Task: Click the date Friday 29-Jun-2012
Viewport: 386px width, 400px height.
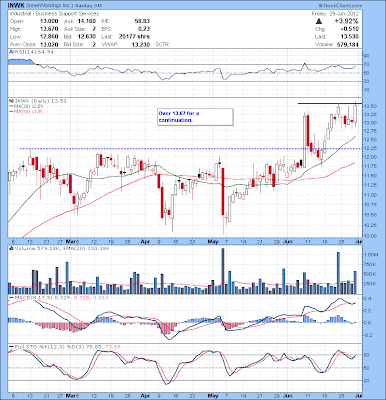Action: click(335, 14)
